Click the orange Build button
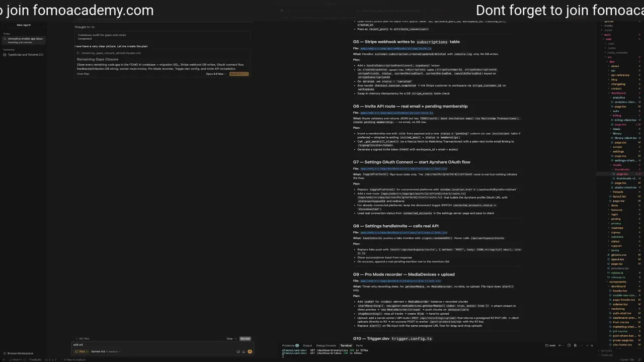 (239, 74)
